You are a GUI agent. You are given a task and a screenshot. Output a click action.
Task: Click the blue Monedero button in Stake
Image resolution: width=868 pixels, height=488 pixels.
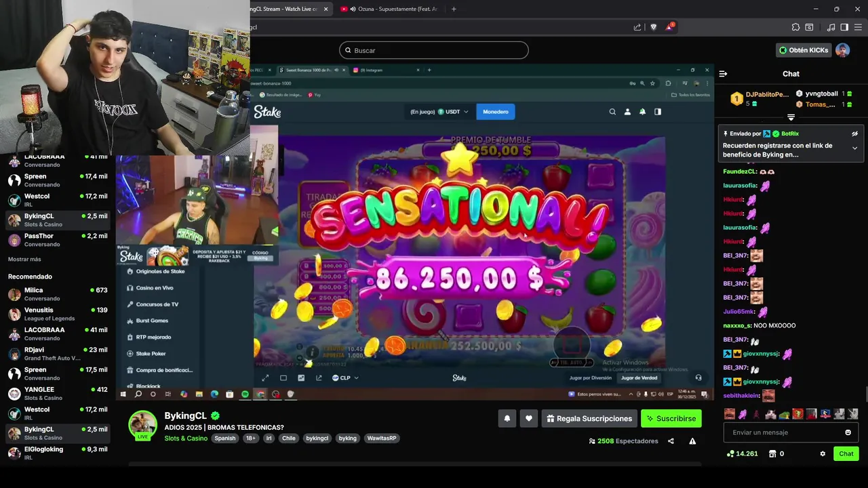point(495,112)
